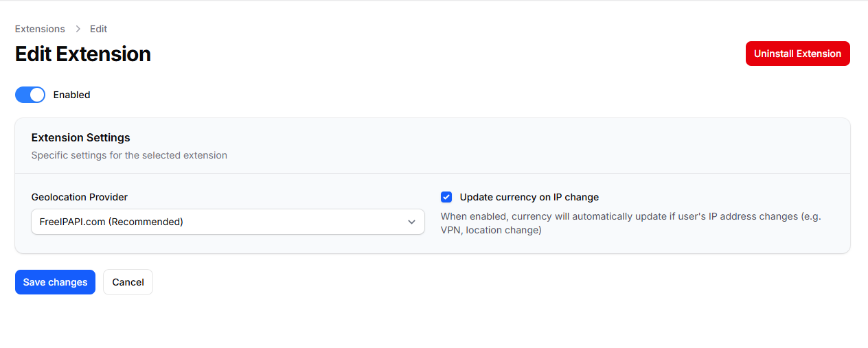The height and width of the screenshot is (348, 868).
Task: Click the knob of the Enabled switch
Action: (x=37, y=95)
